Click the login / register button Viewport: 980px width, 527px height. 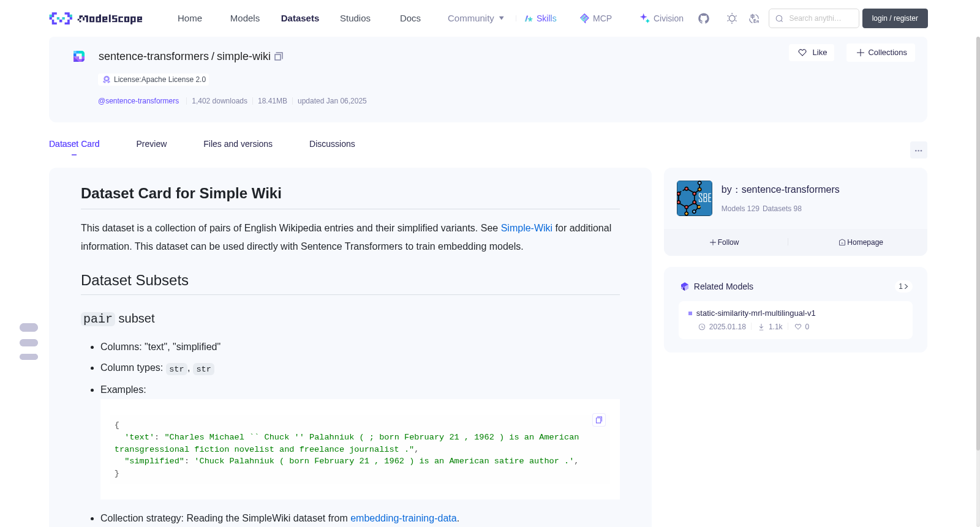click(895, 18)
